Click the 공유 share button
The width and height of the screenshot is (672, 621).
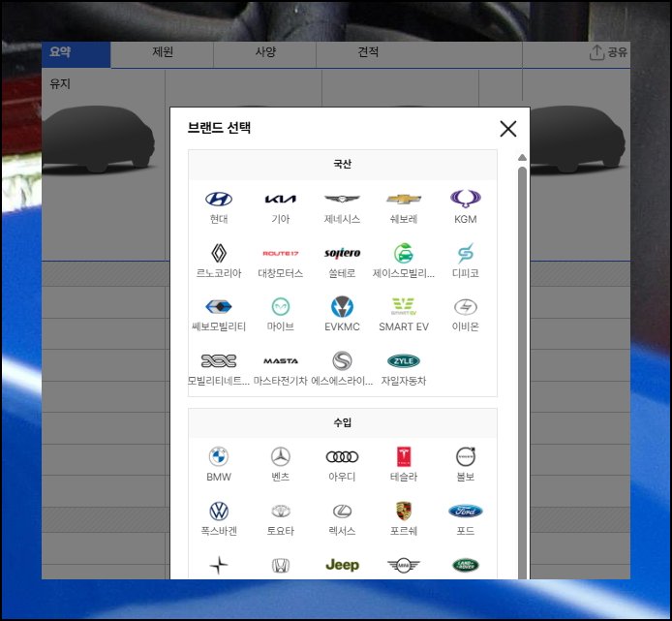(608, 52)
